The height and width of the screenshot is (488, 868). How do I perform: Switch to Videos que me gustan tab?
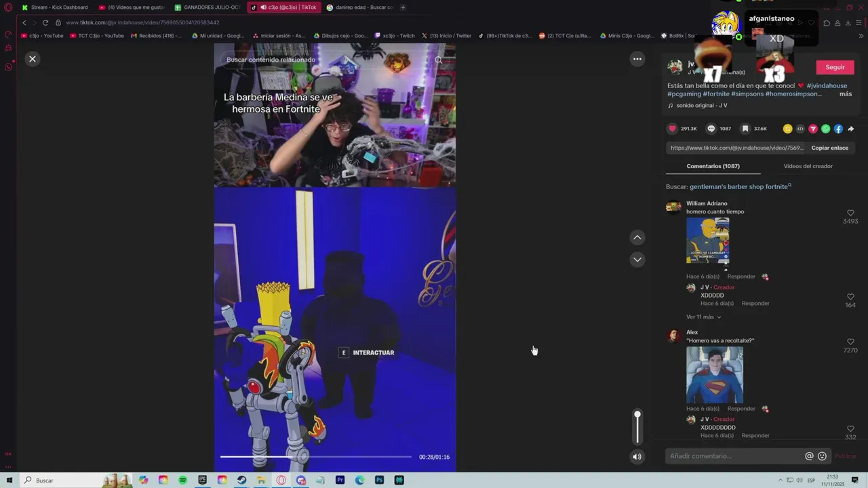tap(132, 7)
